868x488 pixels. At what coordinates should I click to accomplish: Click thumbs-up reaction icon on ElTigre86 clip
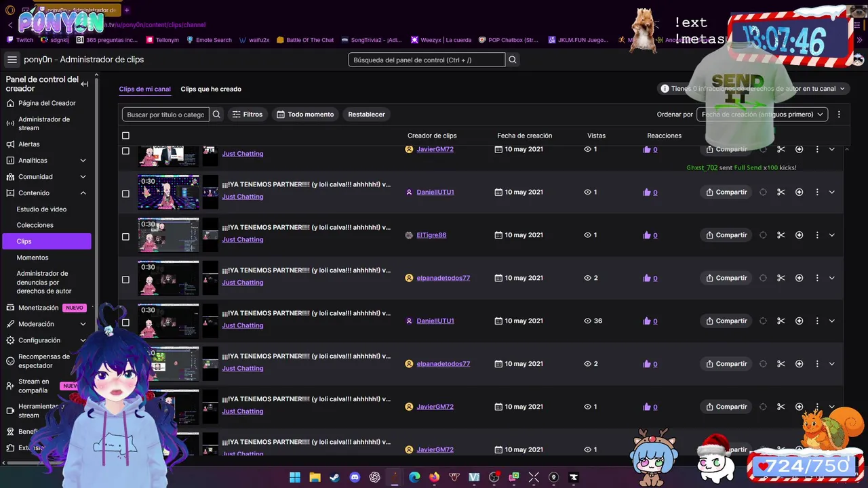[646, 235]
